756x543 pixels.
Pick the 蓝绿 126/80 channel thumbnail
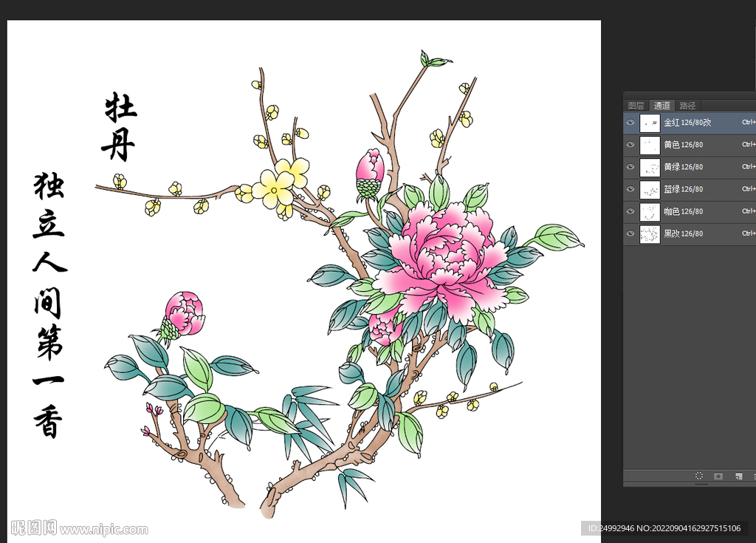650,190
